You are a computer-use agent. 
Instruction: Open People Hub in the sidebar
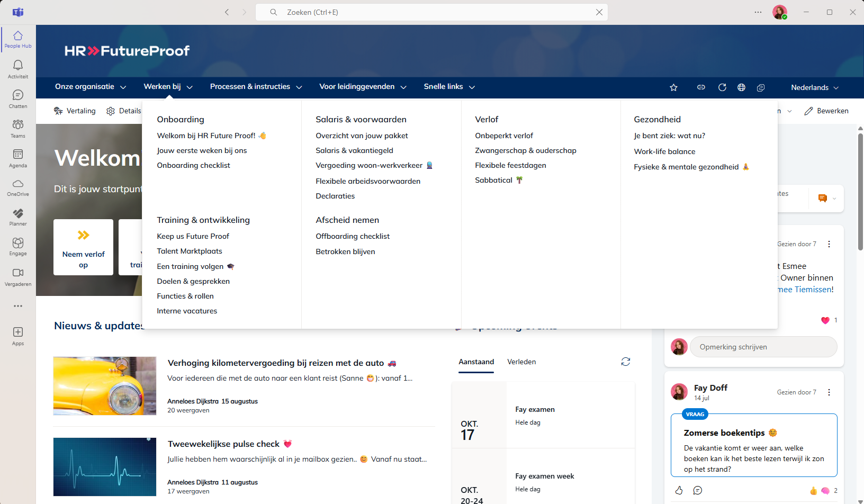point(18,39)
